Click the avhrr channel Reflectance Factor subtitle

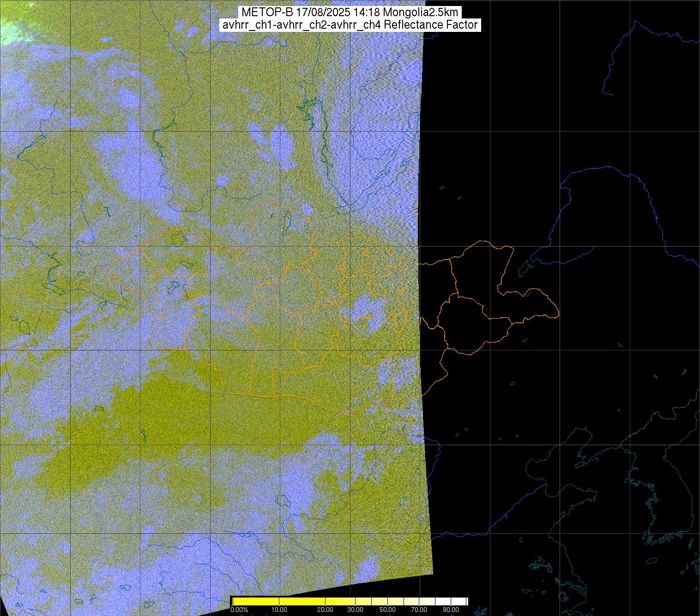tap(350, 25)
